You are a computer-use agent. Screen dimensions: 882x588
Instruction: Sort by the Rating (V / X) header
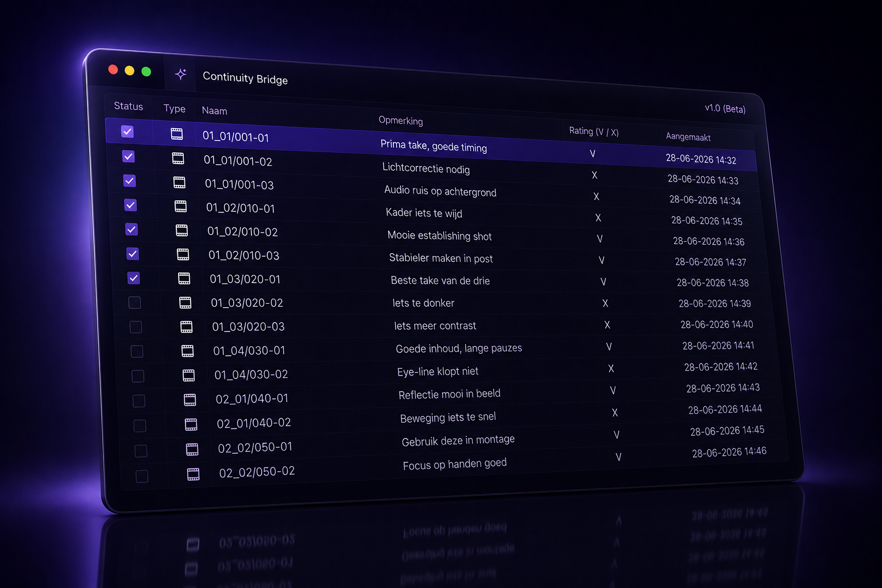pyautogui.click(x=594, y=131)
